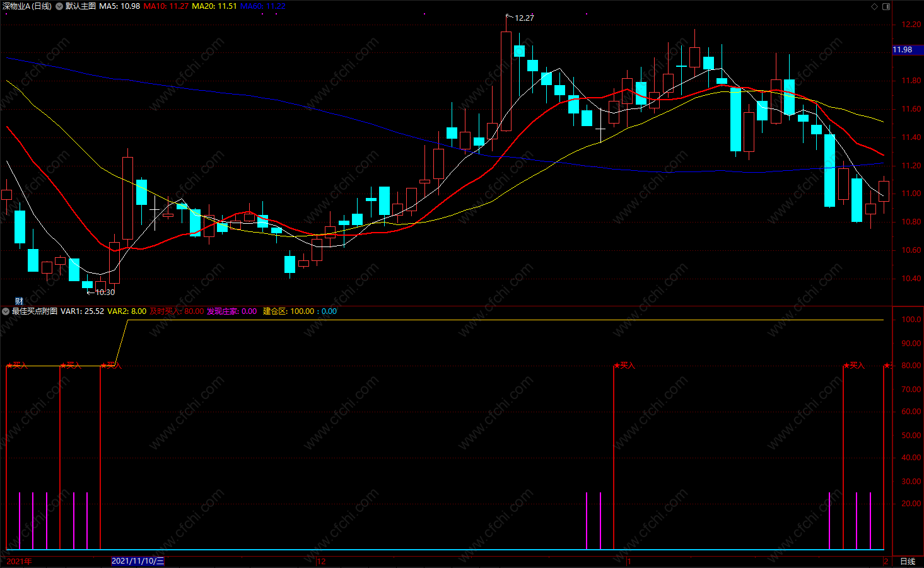Open the 默认主图 indicator dropdown arrow

point(59,6)
